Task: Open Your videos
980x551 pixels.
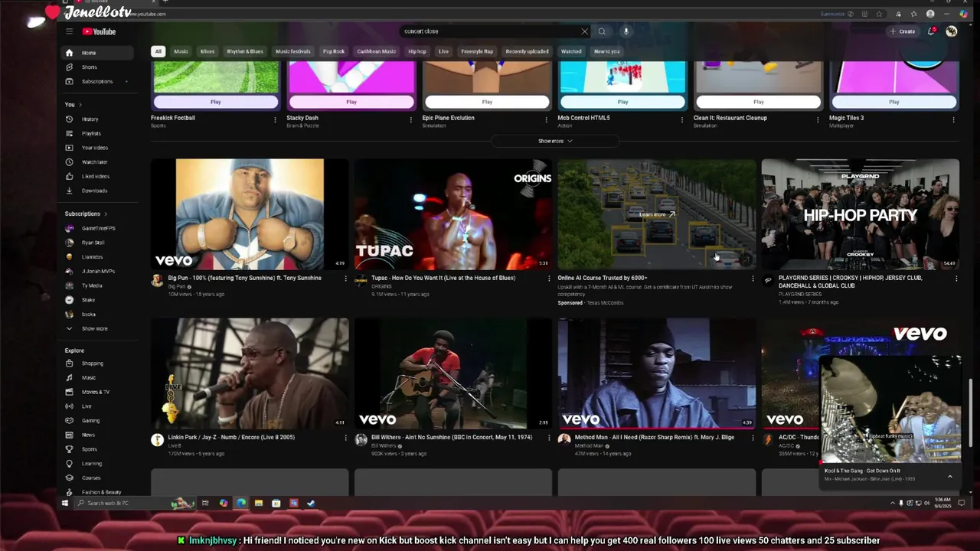Action: 94,148
